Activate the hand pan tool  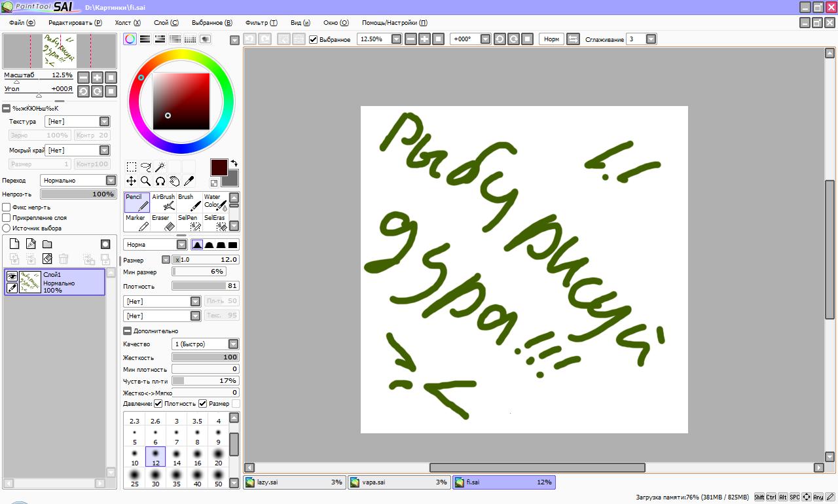point(174,181)
